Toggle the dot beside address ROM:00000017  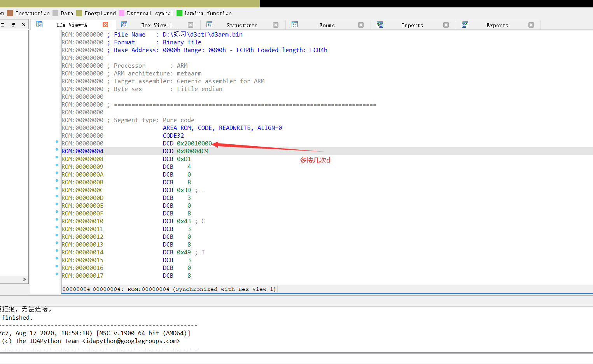pos(57,273)
